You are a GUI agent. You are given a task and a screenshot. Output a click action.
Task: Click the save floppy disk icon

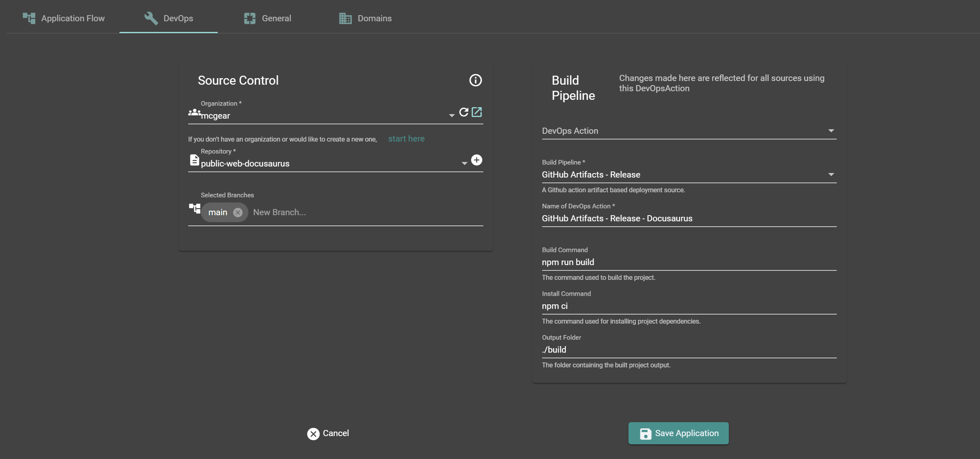click(645, 434)
